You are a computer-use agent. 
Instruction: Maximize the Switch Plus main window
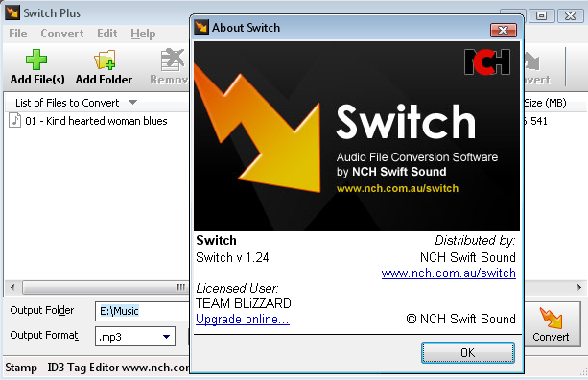541,15
